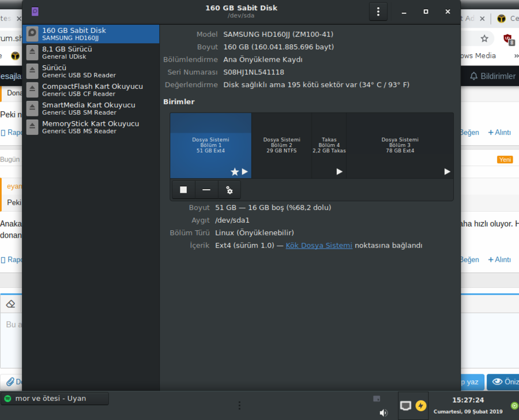Close the browser tab ending in 'tes'
Viewport: 519px width, 420px height.
pyautogui.click(x=19, y=18)
